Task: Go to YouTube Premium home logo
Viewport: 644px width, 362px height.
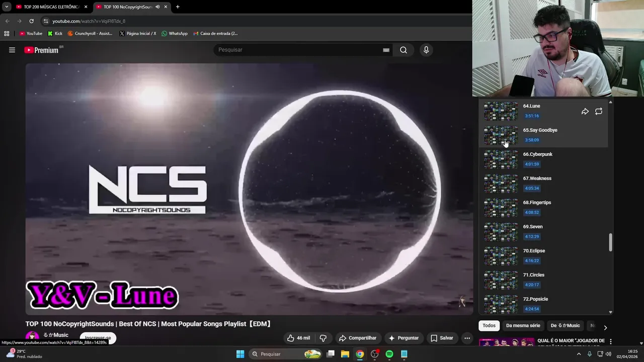Action: click(x=42, y=50)
